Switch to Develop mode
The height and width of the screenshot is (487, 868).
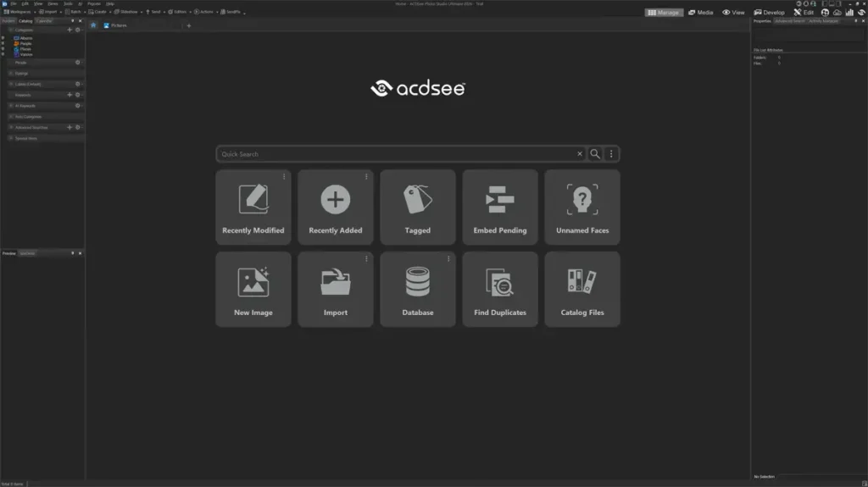769,12
